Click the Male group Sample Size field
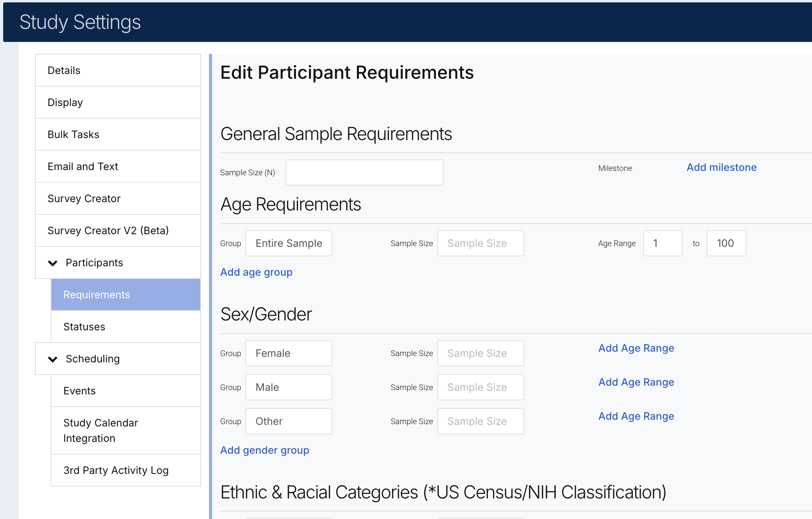812x519 pixels. (480, 387)
